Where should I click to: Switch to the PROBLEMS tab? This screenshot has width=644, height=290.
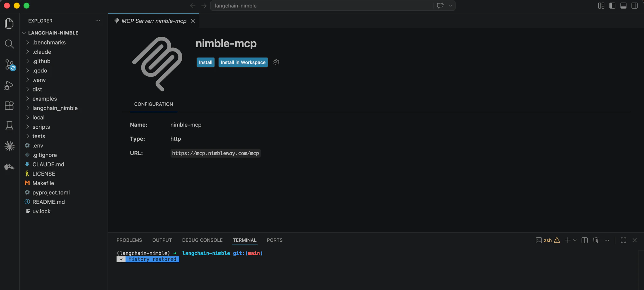click(129, 240)
